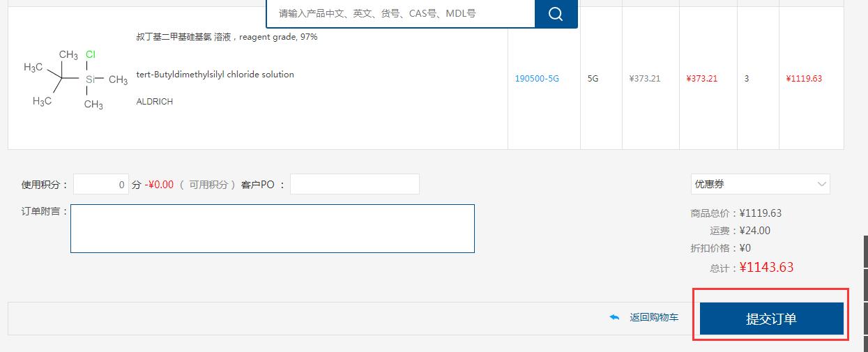The image size is (868, 352).
Task: Click the tert-Butyldimethylsilyl chloride solution product name
Action: pos(215,75)
